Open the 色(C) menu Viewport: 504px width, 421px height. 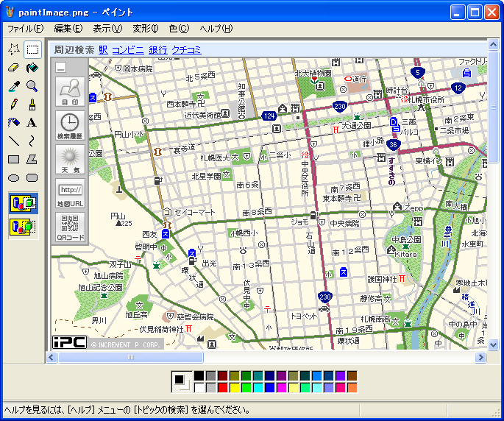(x=179, y=29)
